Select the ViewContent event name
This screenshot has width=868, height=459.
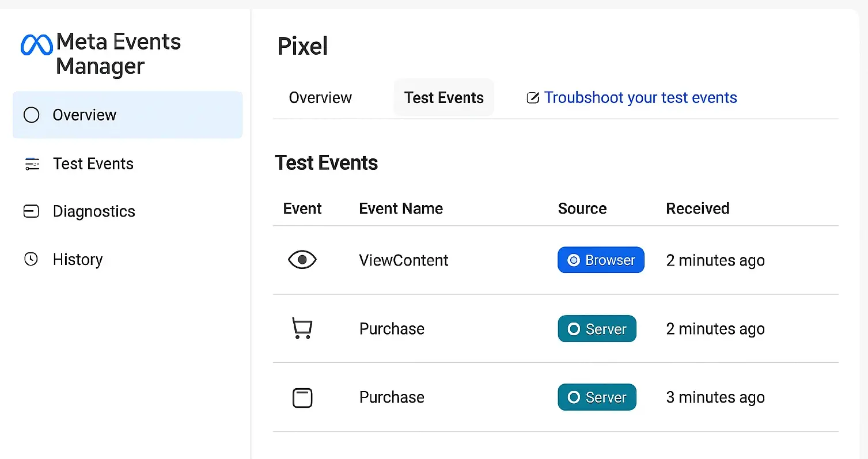pos(403,260)
